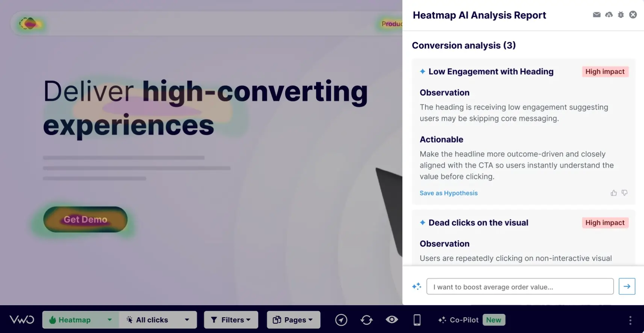This screenshot has height=333, width=644.
Task: Close the Heatmap AI Analysis Report panel
Action: coord(633,15)
